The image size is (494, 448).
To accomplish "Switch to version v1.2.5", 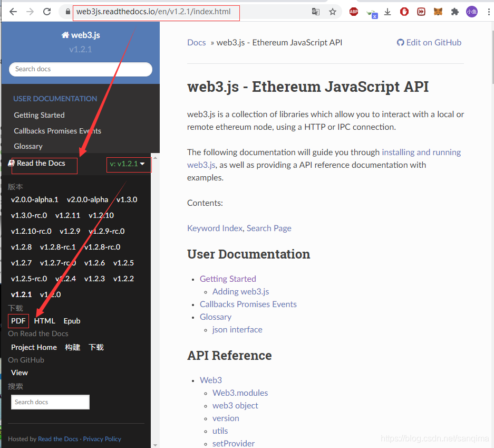I will (x=123, y=263).
